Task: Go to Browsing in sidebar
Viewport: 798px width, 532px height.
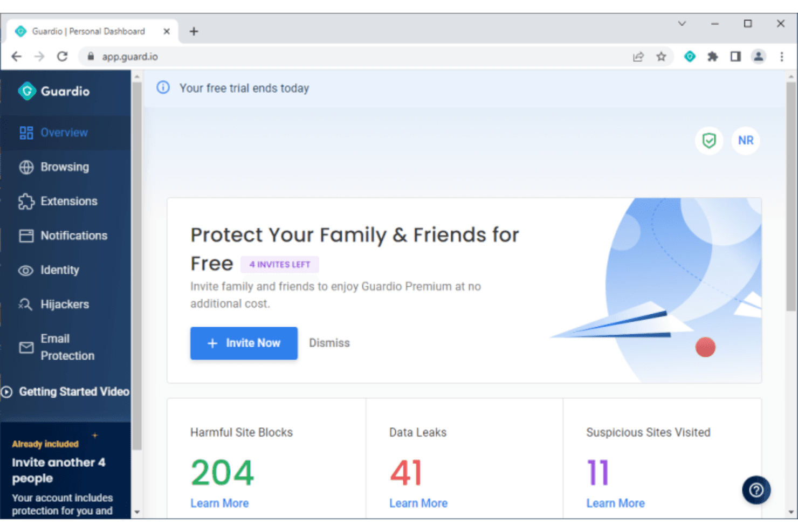Action: point(65,167)
